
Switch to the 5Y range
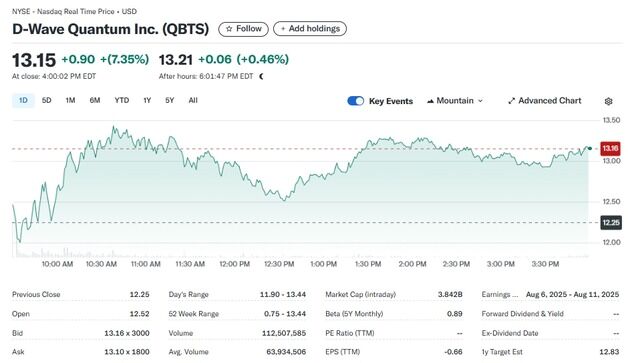170,101
